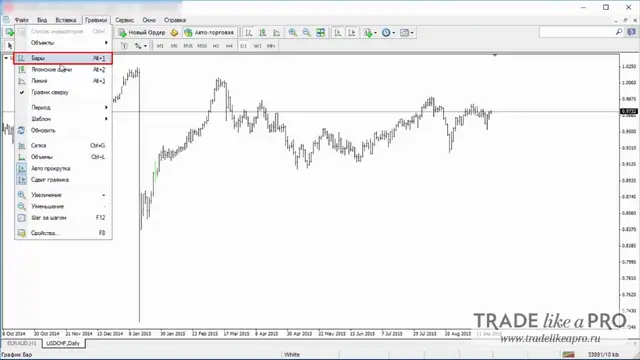Click the 'White' profile status entry
The image size is (640, 360).
pyautogui.click(x=292, y=355)
